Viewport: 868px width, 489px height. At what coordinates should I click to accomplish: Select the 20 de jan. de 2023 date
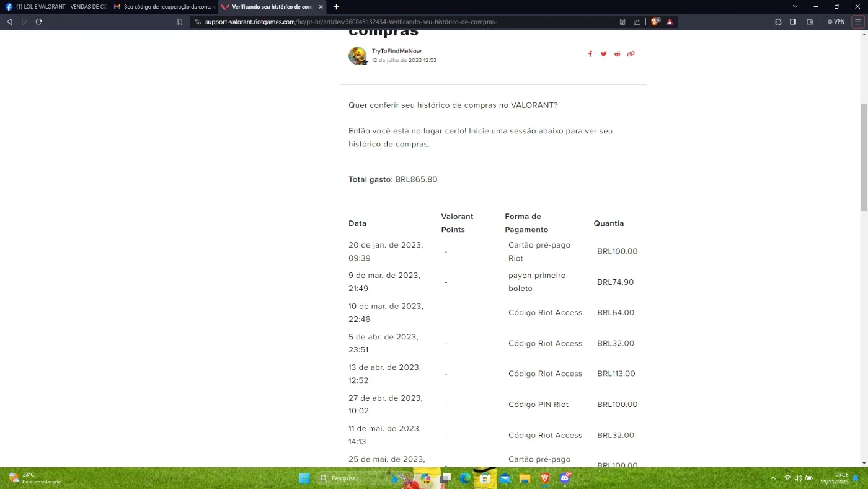pyautogui.click(x=386, y=251)
